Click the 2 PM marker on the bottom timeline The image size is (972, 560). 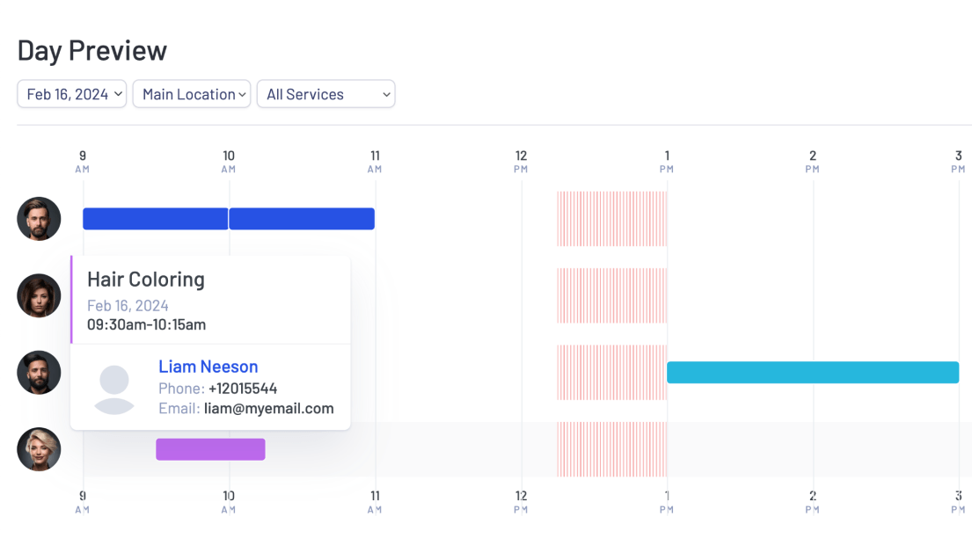pyautogui.click(x=813, y=502)
